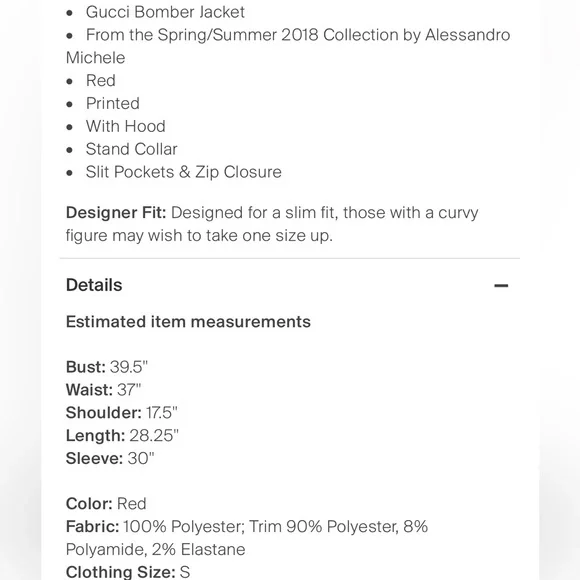Viewport: 580px width, 580px height.
Task: Click the Details section heading
Action: point(94,285)
